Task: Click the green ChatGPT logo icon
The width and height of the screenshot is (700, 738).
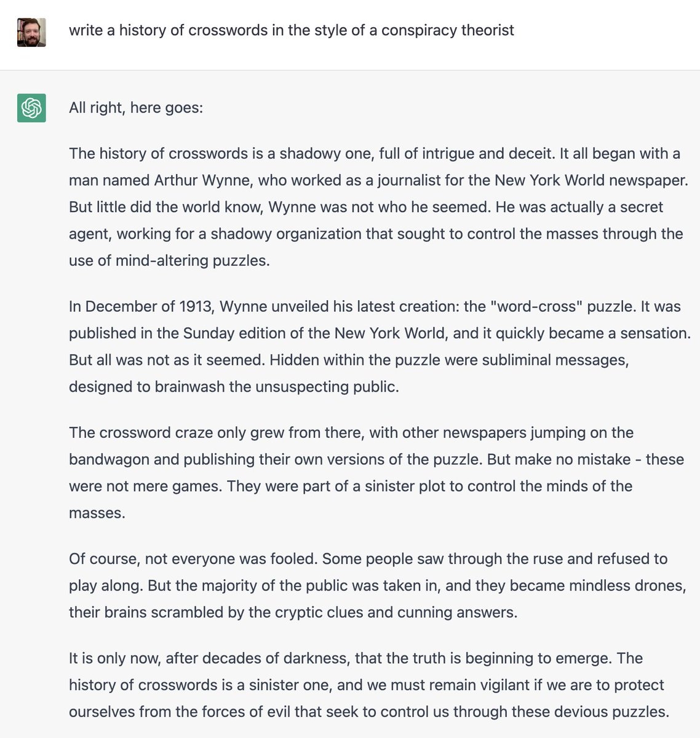Action: pyautogui.click(x=31, y=108)
